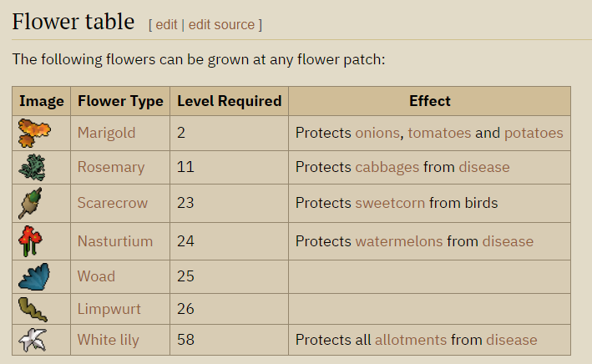This screenshot has width=592, height=364.
Task: Click the Scarecrow image icon
Action: pos(31,203)
